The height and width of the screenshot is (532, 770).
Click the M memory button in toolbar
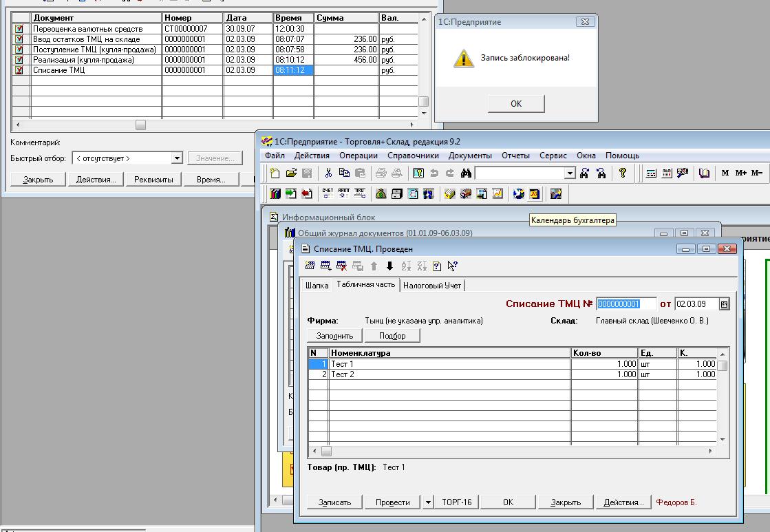[x=725, y=173]
